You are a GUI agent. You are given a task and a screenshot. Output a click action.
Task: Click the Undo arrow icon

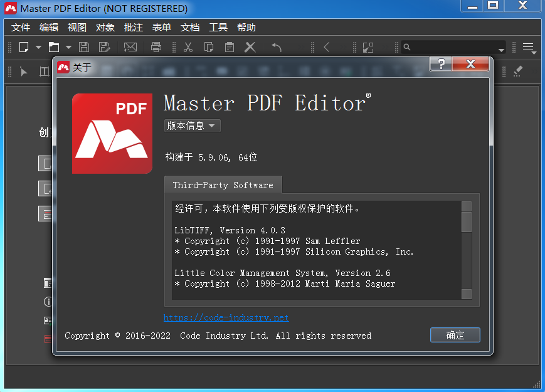tap(277, 47)
